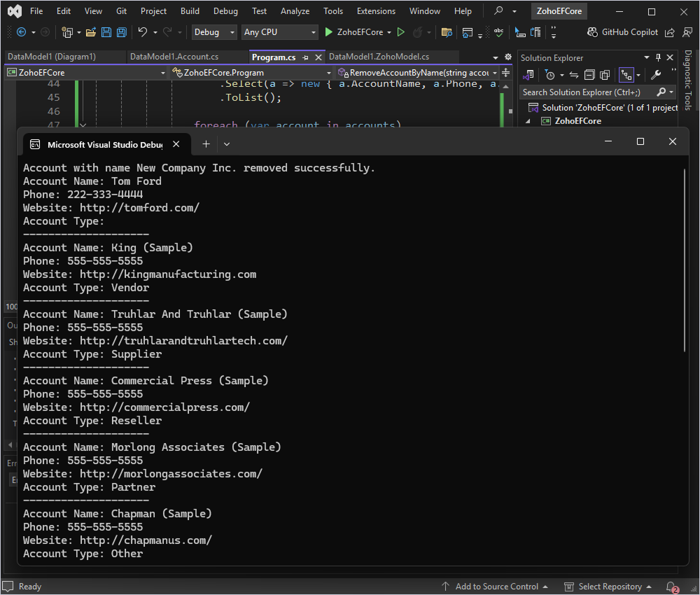Click the Open File folder icon

(92, 32)
